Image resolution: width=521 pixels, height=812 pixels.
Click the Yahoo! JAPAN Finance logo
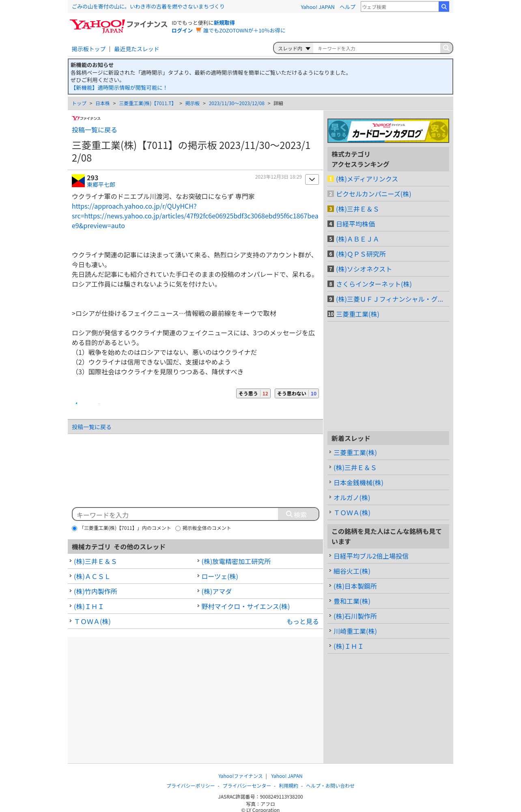[x=118, y=26]
